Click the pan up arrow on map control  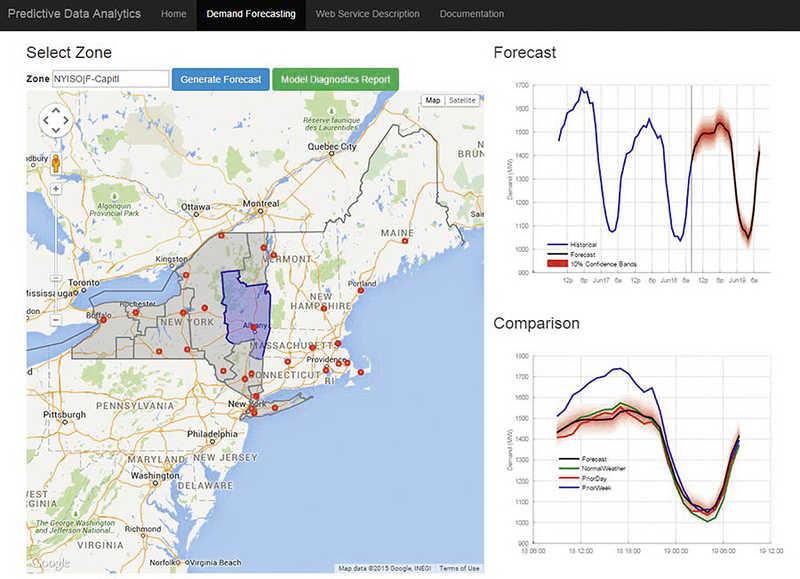[56, 110]
